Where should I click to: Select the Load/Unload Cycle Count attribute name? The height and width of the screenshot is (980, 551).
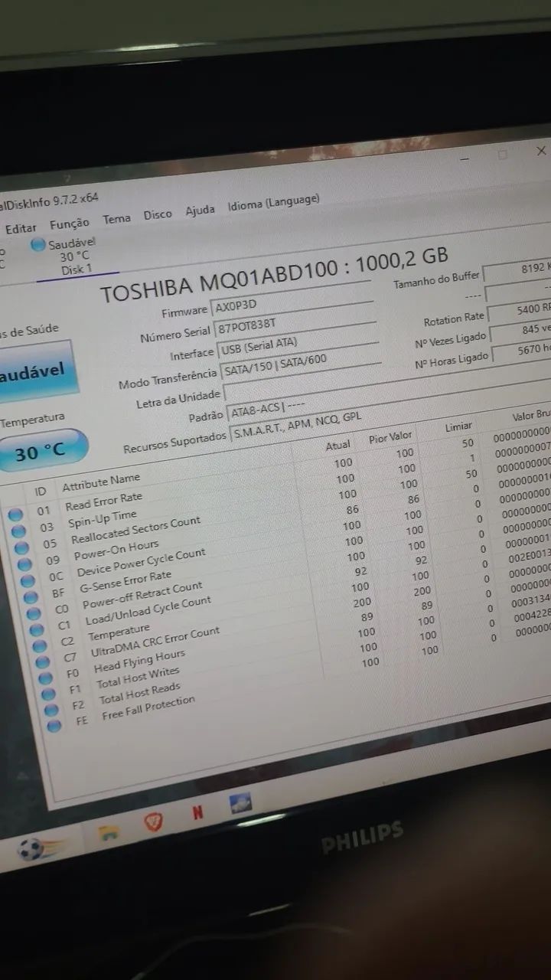(x=148, y=611)
